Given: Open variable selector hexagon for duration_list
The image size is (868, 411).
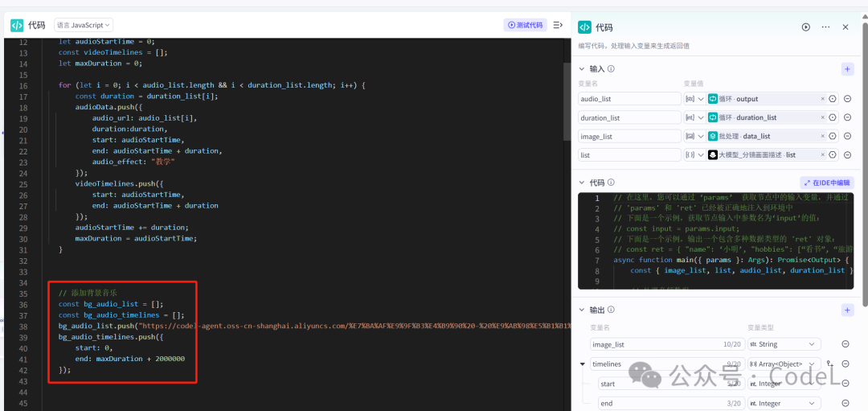Looking at the screenshot, I should (x=833, y=118).
